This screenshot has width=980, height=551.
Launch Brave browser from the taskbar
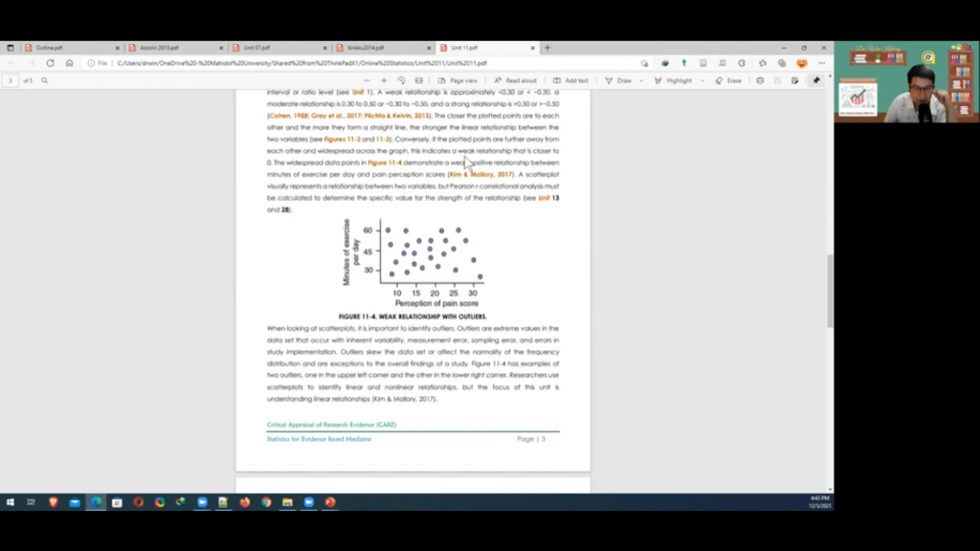click(x=54, y=502)
